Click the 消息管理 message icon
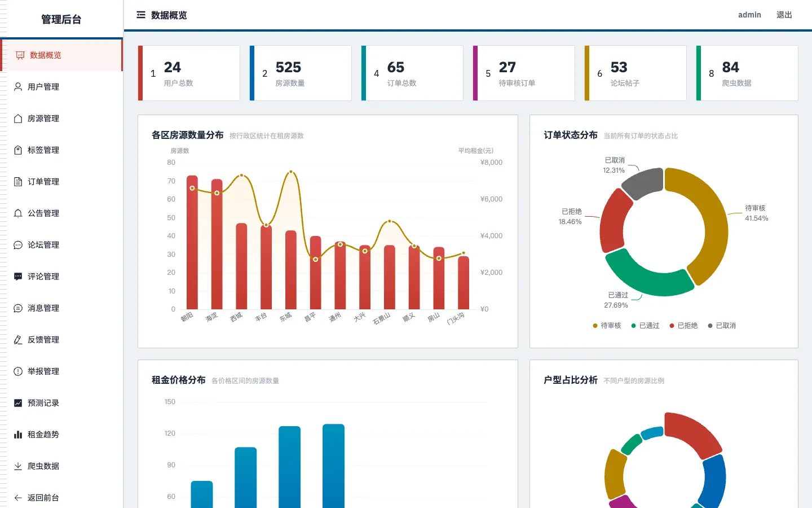The image size is (812, 508). (x=18, y=308)
